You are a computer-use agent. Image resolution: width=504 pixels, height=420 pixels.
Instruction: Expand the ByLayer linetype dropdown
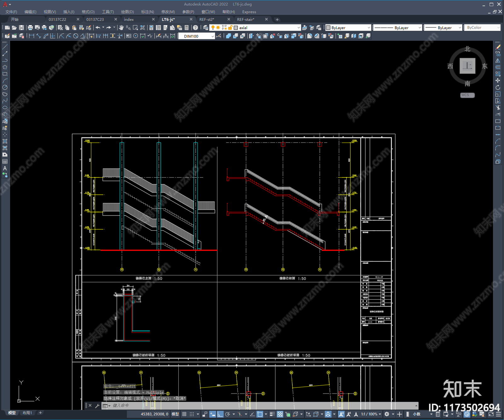(x=420, y=28)
